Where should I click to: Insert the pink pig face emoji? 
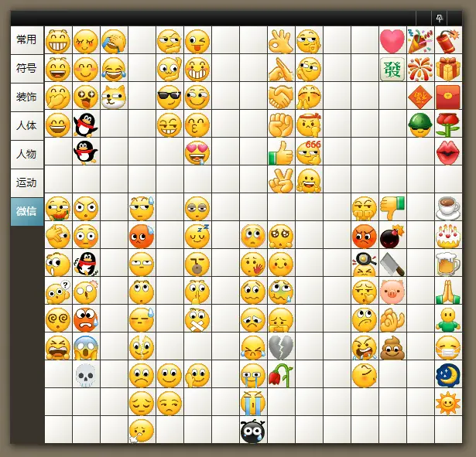tap(392, 292)
